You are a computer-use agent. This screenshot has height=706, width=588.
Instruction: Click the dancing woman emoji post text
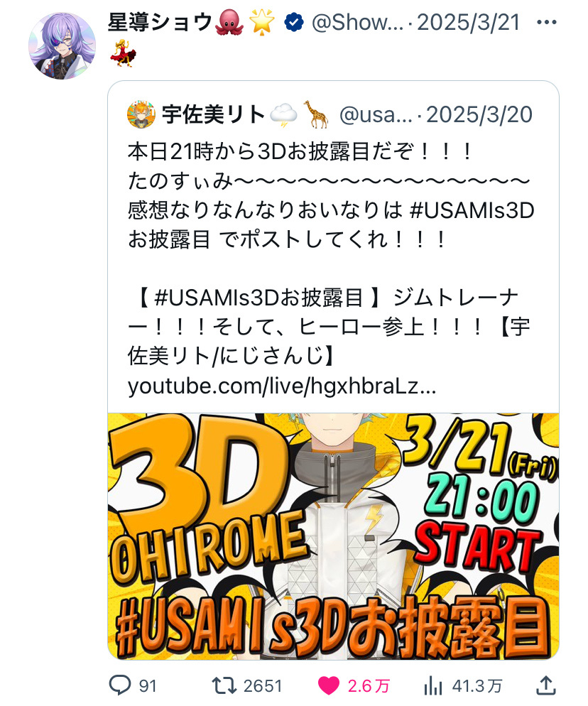pos(123,53)
